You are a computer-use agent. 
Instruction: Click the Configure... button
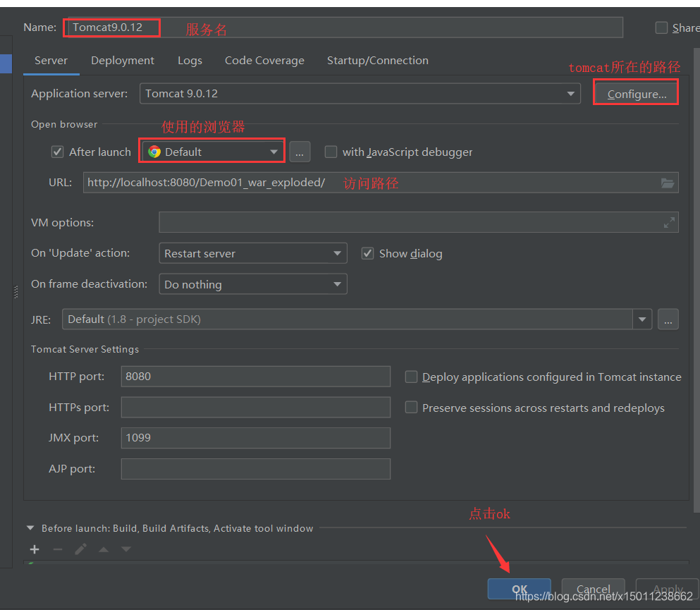tap(636, 94)
